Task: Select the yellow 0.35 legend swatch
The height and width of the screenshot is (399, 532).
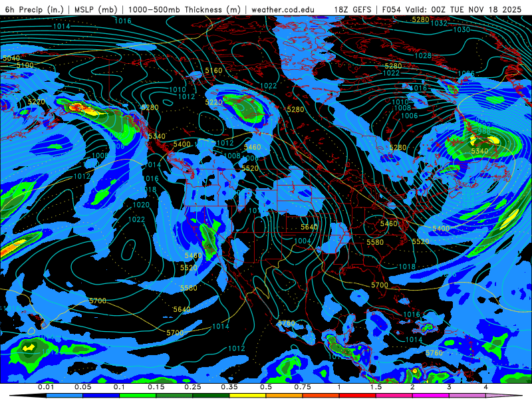Action: tap(247, 396)
